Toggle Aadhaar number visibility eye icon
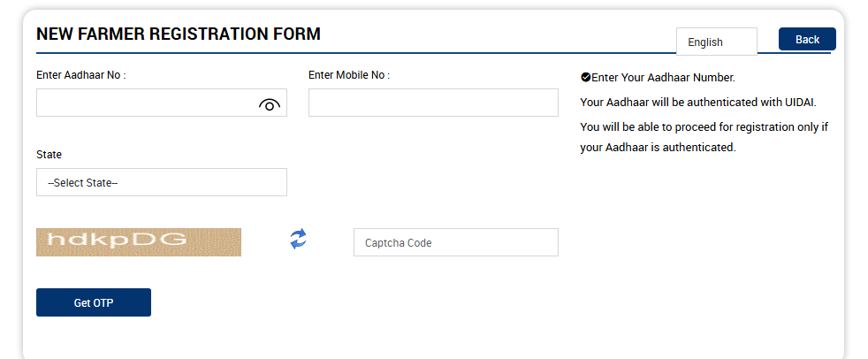 [270, 104]
